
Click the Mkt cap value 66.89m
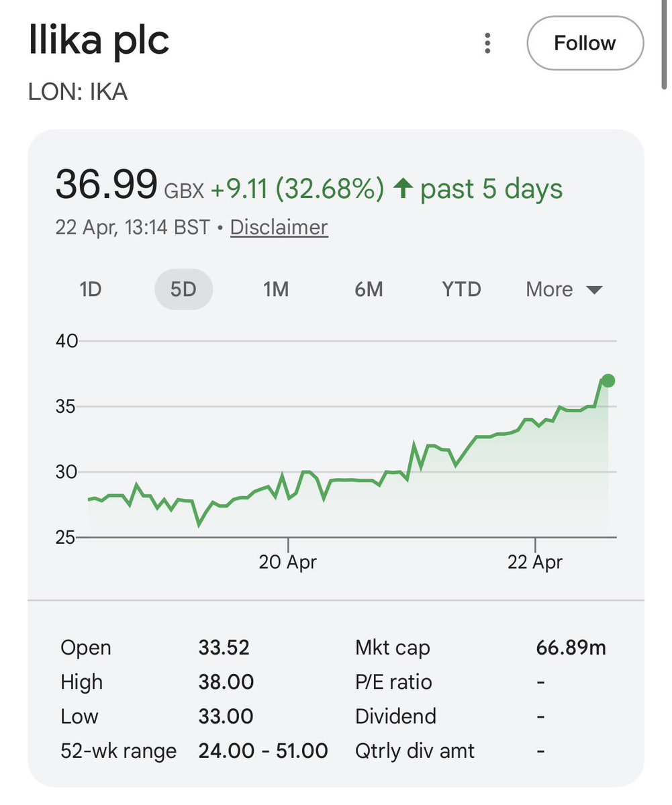coord(571,647)
